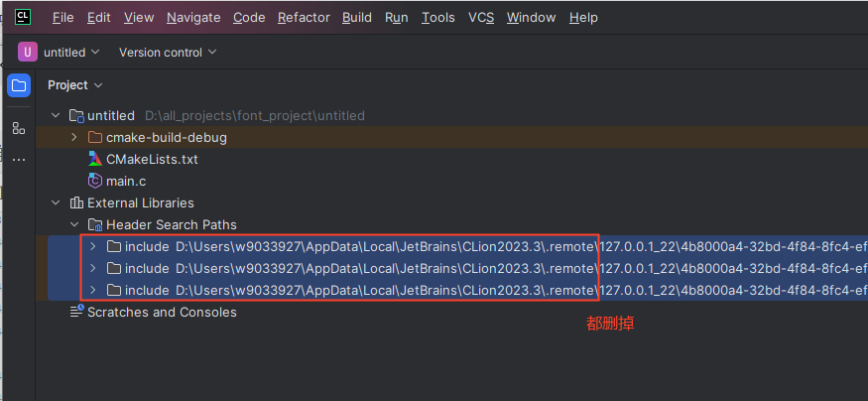Screen dimensions: 868x401
Task: Open the VCS menu
Action: pos(481,18)
